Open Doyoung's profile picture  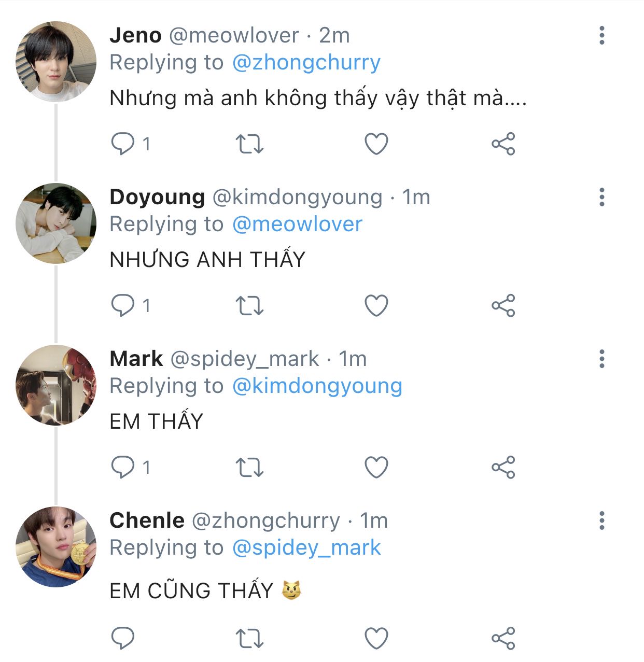[x=56, y=223]
